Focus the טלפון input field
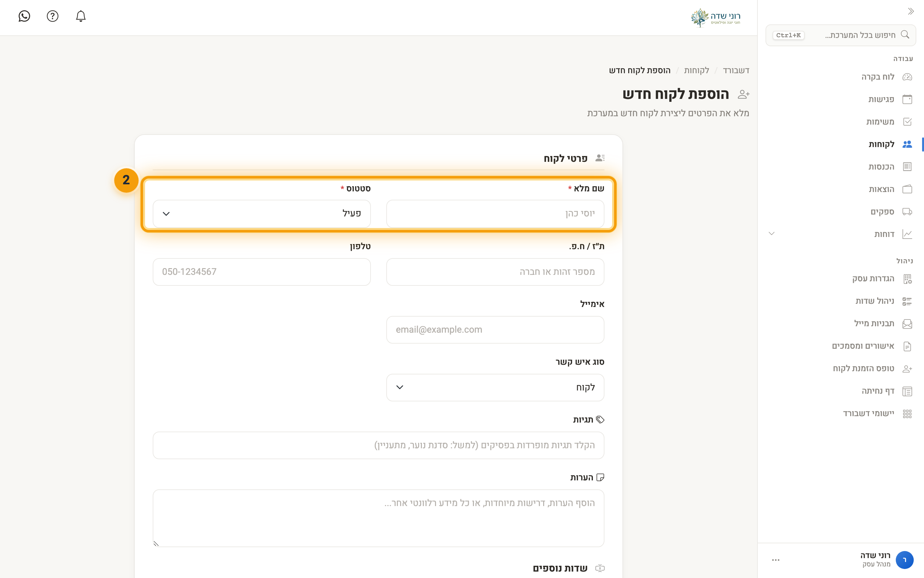The width and height of the screenshot is (924, 578). (x=261, y=272)
